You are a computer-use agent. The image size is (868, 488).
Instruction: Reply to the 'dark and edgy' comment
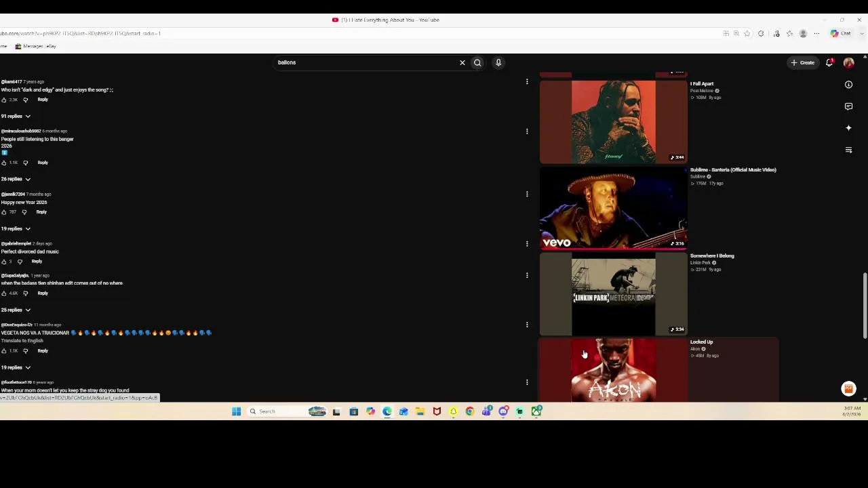click(43, 100)
